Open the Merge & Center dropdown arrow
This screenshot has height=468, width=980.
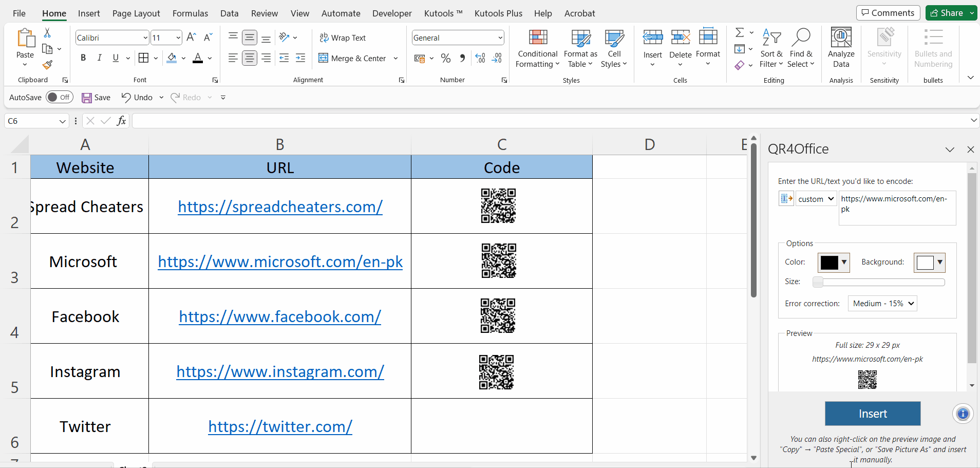point(395,58)
